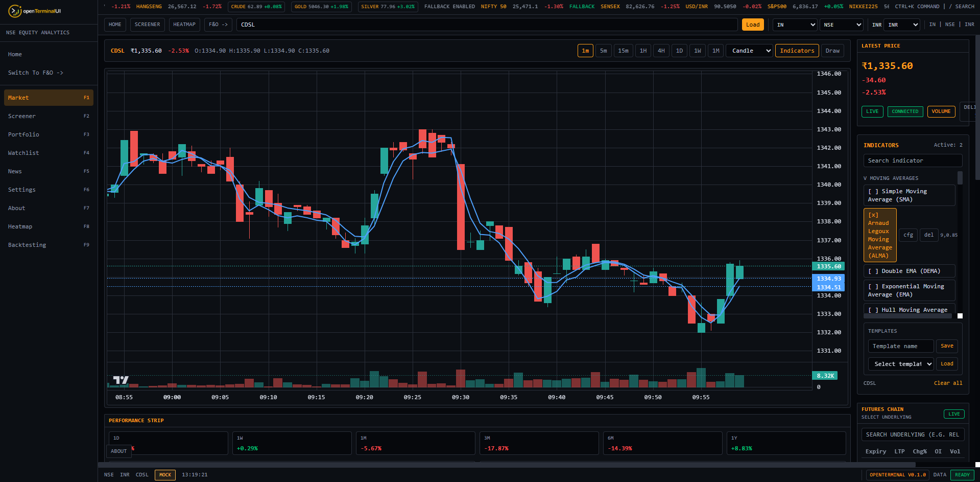Viewport: 980px width, 482px height.
Task: Click the openTerminalUI logo icon
Action: click(x=15, y=11)
